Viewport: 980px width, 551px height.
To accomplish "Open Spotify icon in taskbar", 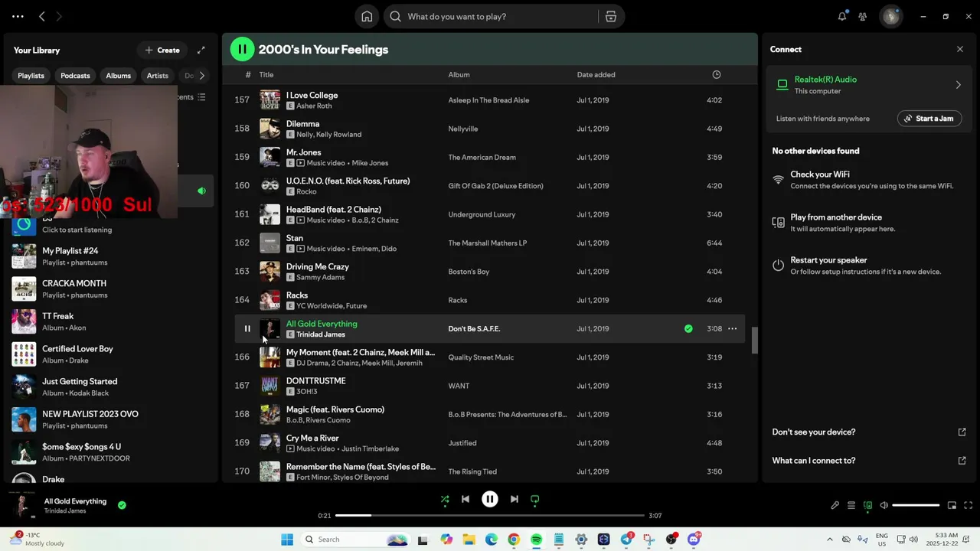I will [x=536, y=540].
